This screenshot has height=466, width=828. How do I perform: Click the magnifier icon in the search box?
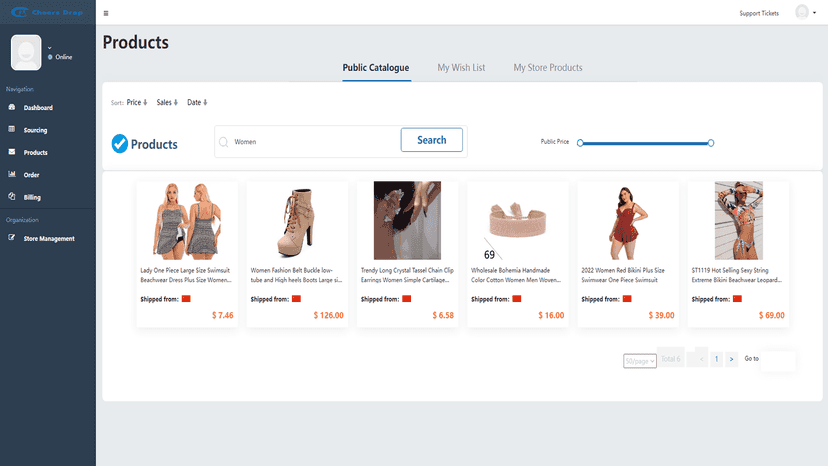tap(224, 142)
